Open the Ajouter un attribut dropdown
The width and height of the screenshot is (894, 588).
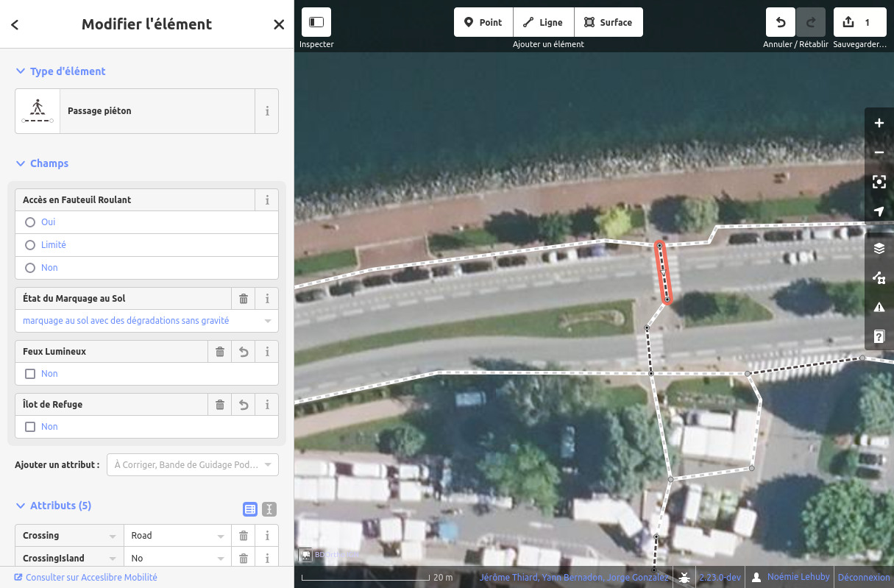192,465
